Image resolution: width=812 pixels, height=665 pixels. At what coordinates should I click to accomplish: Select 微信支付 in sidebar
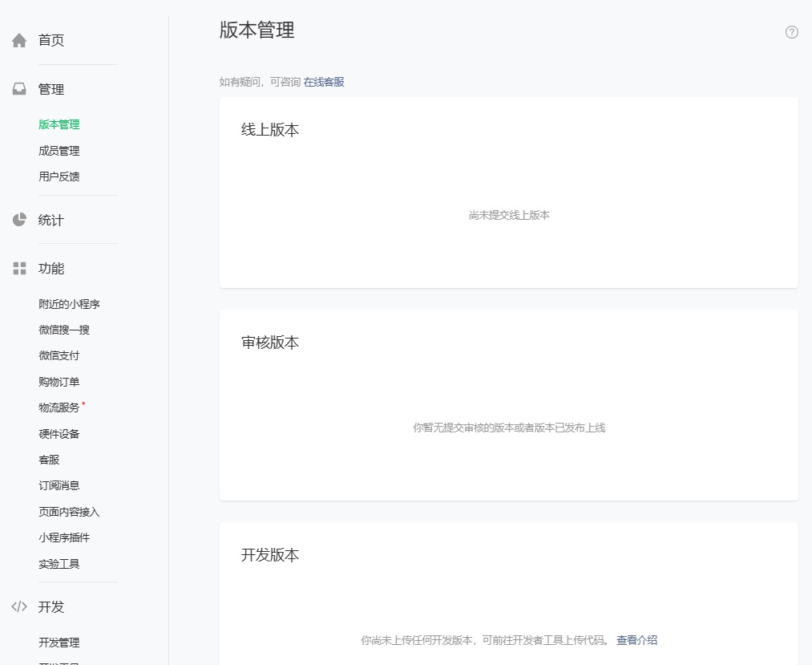(59, 355)
